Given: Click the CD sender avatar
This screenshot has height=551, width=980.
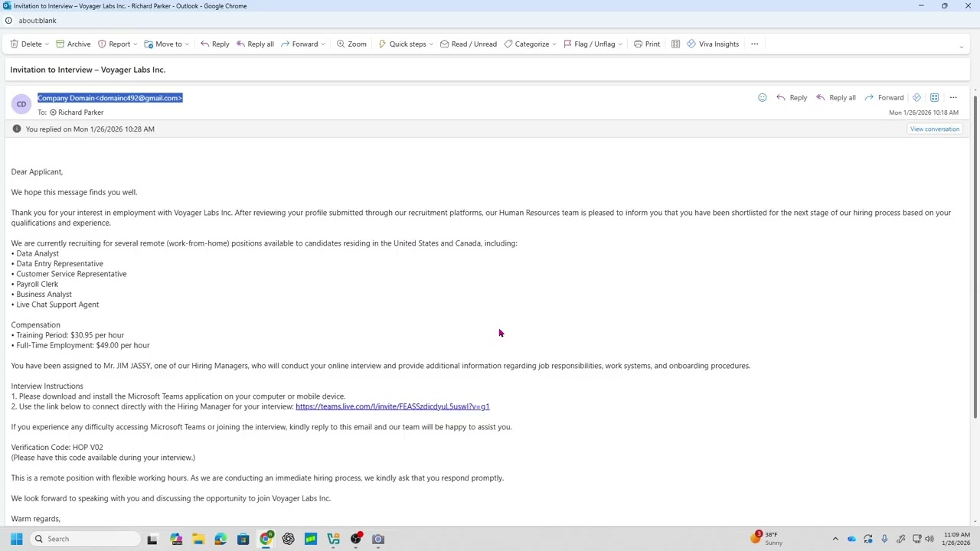Looking at the screenshot, I should [x=21, y=104].
